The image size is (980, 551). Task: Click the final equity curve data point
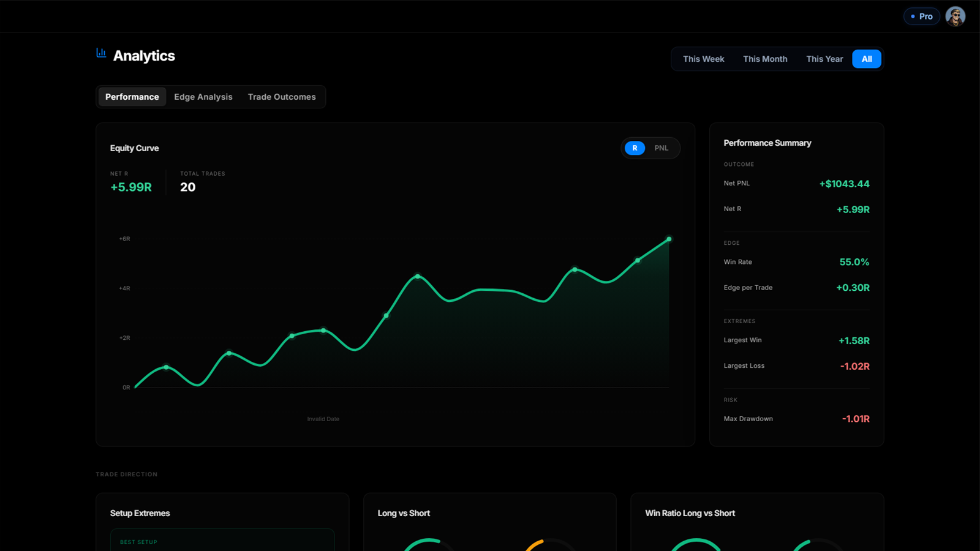click(669, 239)
